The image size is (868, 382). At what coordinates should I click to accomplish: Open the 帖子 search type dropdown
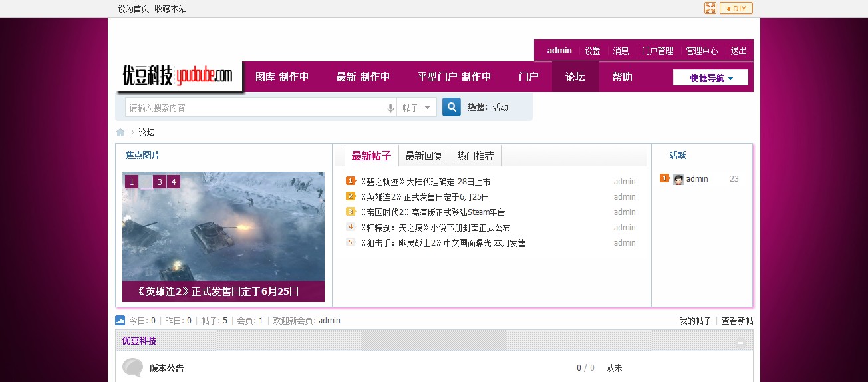(x=417, y=107)
